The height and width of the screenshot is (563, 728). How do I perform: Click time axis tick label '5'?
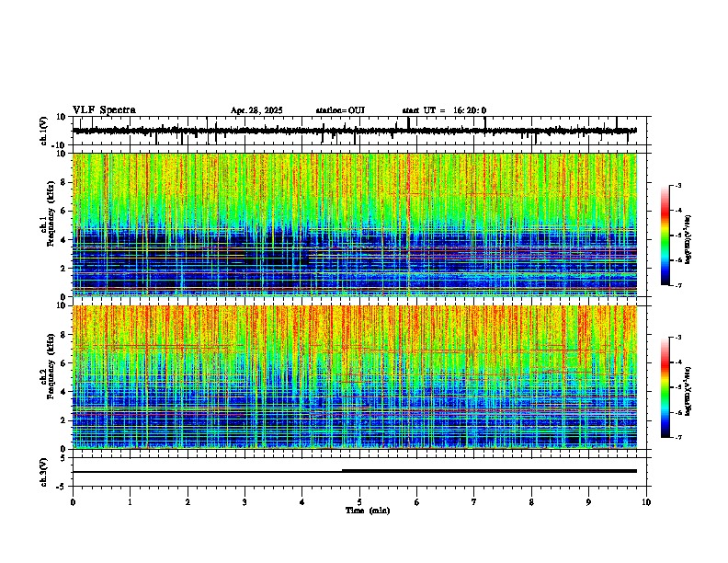pyautogui.click(x=359, y=502)
